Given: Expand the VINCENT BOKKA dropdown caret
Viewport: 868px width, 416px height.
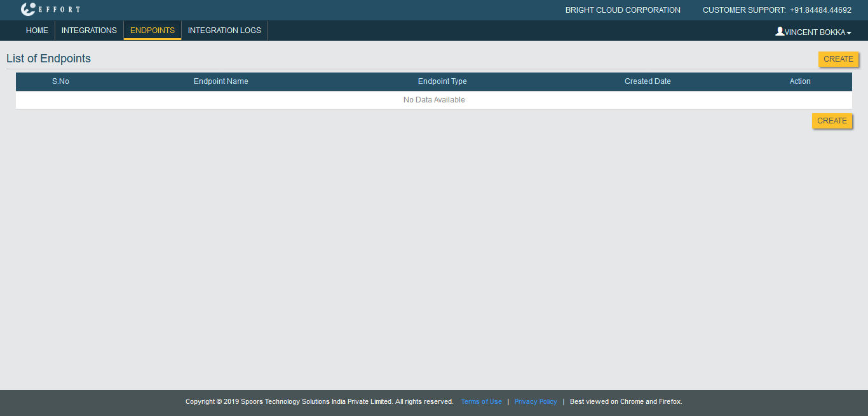Looking at the screenshot, I should (x=849, y=33).
